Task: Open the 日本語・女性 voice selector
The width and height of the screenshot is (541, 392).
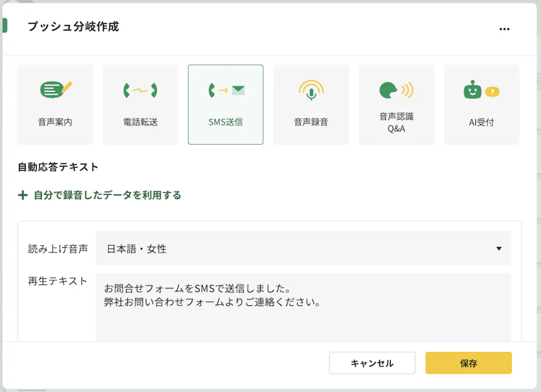Action: [303, 248]
